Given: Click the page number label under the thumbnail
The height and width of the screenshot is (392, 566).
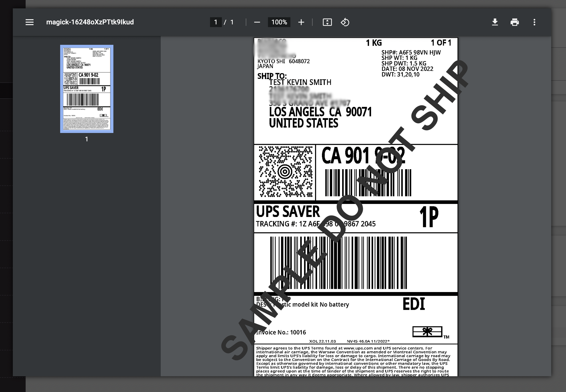Looking at the screenshot, I should (87, 139).
